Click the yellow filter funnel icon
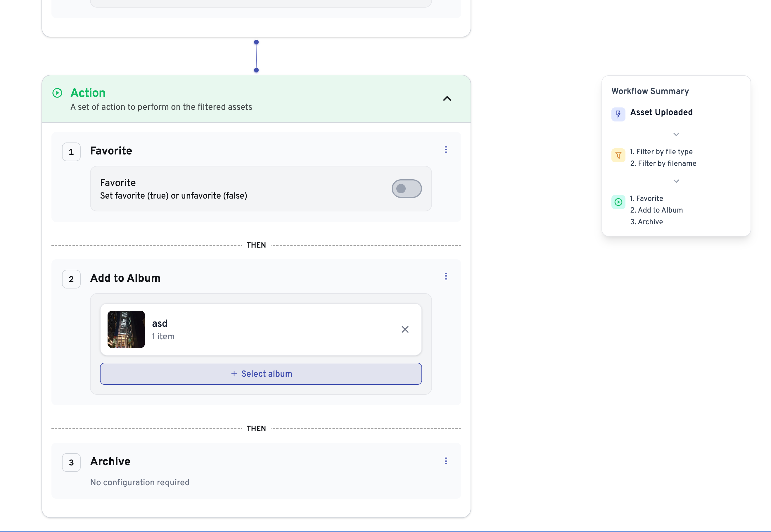The image size is (771, 532). tap(618, 155)
